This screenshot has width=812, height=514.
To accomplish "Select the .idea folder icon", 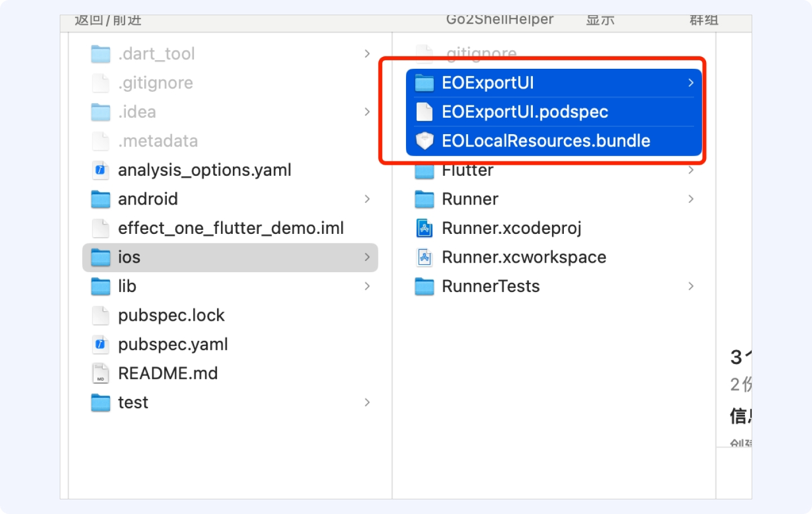I will (101, 112).
